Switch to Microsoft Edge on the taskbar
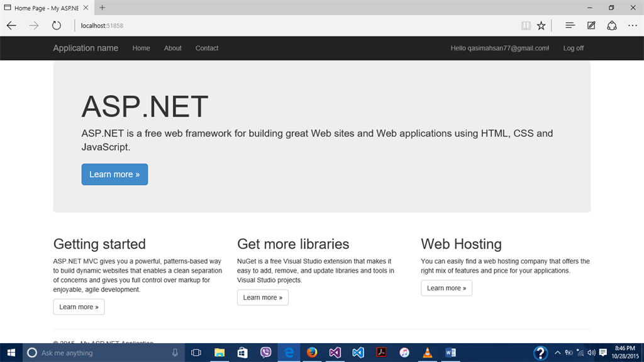 tap(289, 353)
